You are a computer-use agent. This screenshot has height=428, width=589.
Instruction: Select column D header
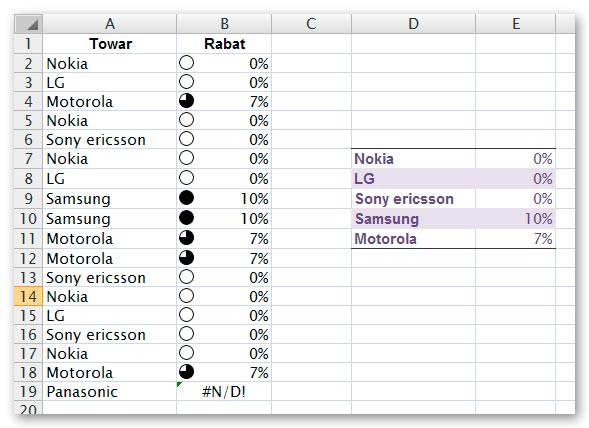[x=414, y=24]
